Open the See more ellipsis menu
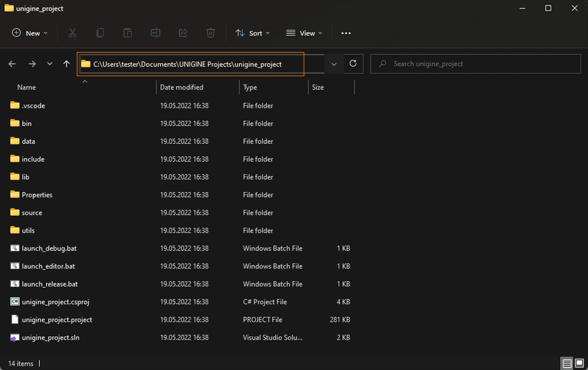Image resolution: width=588 pixels, height=370 pixels. [346, 33]
